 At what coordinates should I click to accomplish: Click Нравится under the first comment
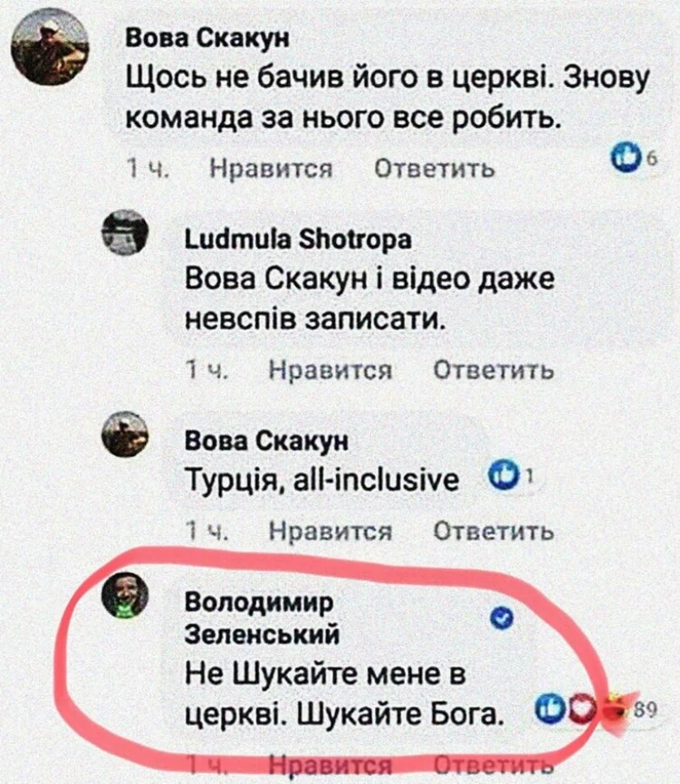pos(271,168)
